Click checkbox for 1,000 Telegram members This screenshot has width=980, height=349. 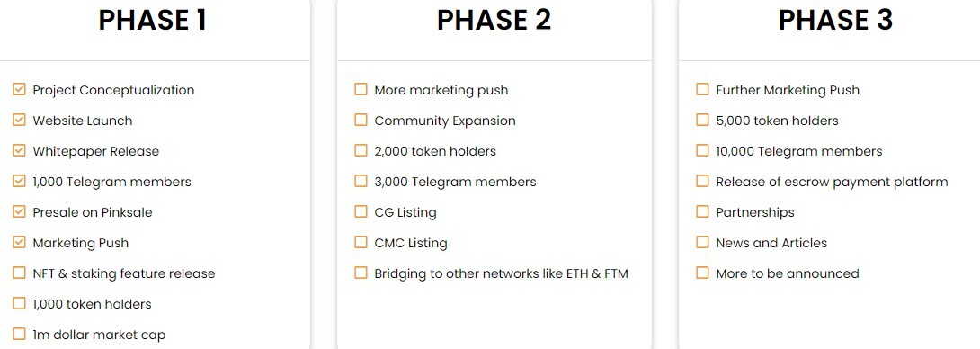point(20,182)
